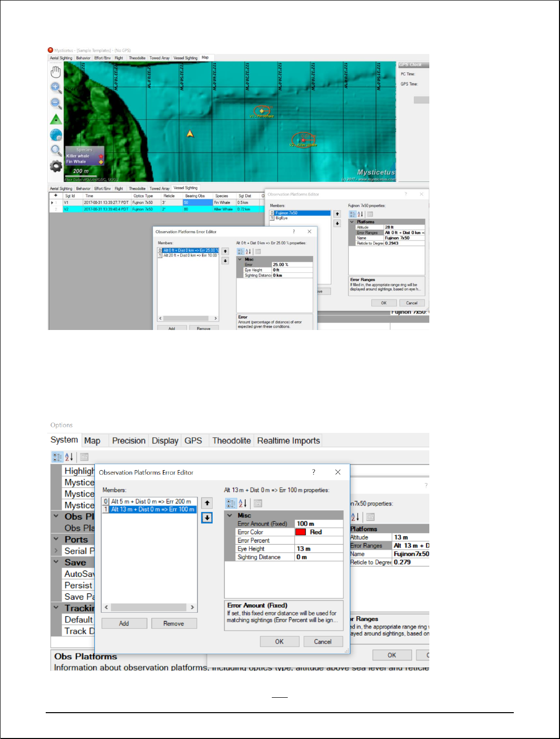Image resolution: width=560 pixels, height=739 pixels.
Task: Click the plus icon in sighting table header
Action: pyautogui.click(x=56, y=195)
